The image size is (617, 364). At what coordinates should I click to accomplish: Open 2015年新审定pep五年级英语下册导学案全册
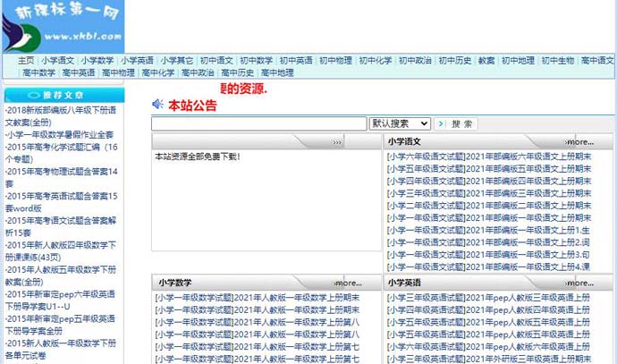60,325
